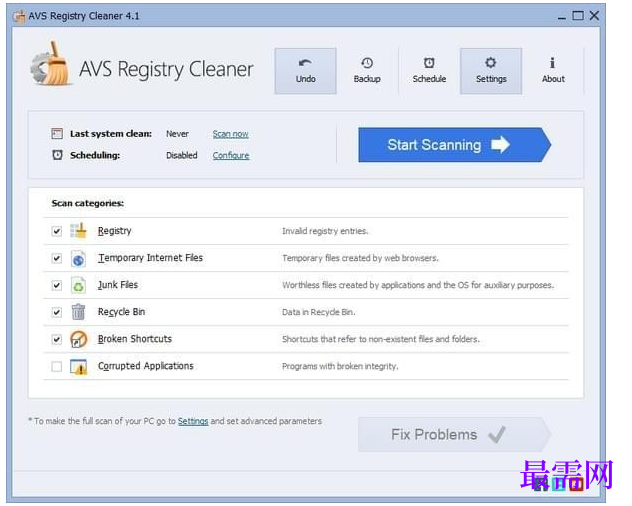The image size is (632, 506).
Task: Click 'Temporary files created by web browsers.' text
Action: click(360, 258)
